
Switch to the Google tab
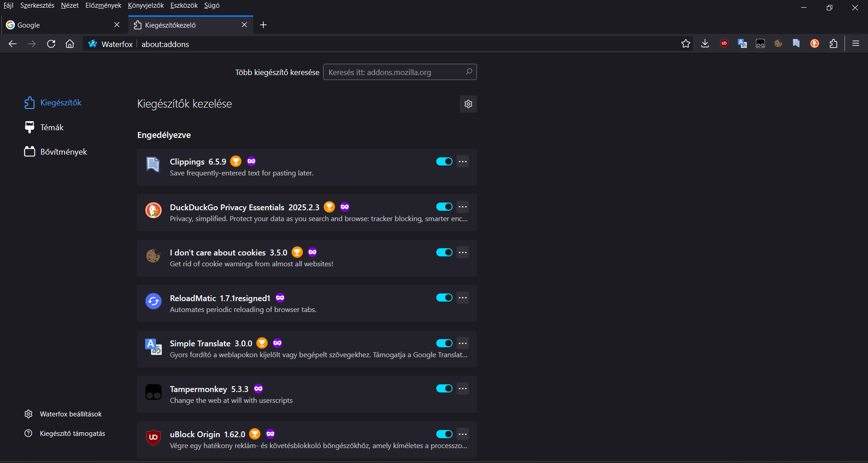(x=63, y=25)
